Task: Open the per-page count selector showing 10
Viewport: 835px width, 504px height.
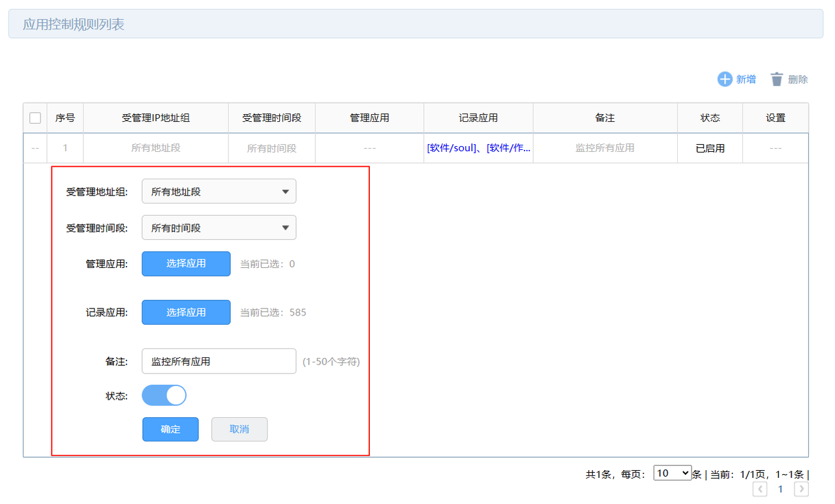Action: 672,473
